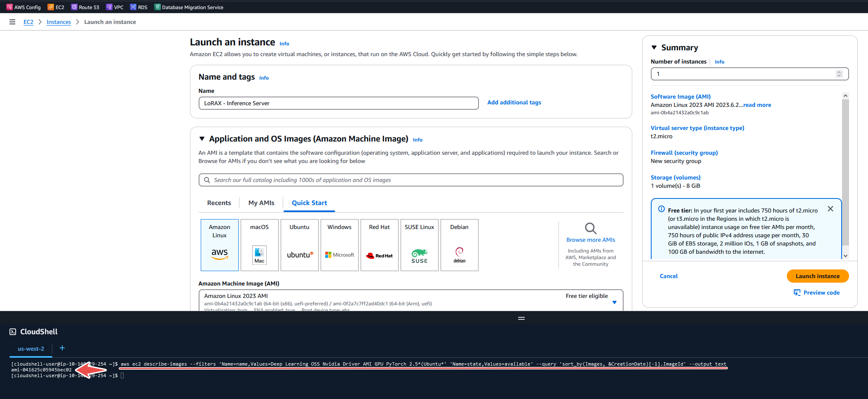This screenshot has height=399, width=868.
Task: Open EC2 shortcut in top bar
Action: point(56,7)
